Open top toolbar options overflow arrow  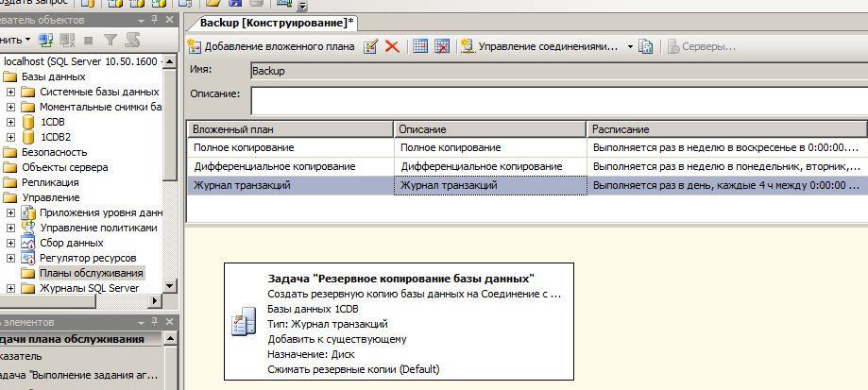[x=302, y=8]
